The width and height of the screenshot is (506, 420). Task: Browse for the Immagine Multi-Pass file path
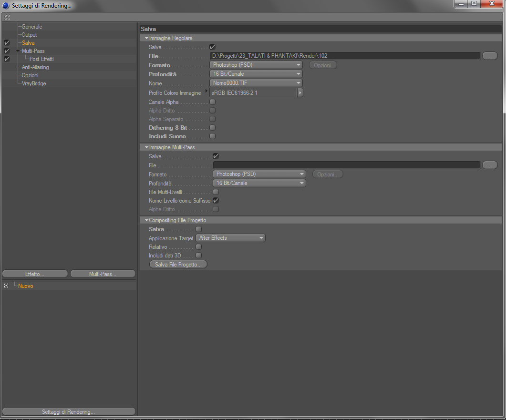489,165
